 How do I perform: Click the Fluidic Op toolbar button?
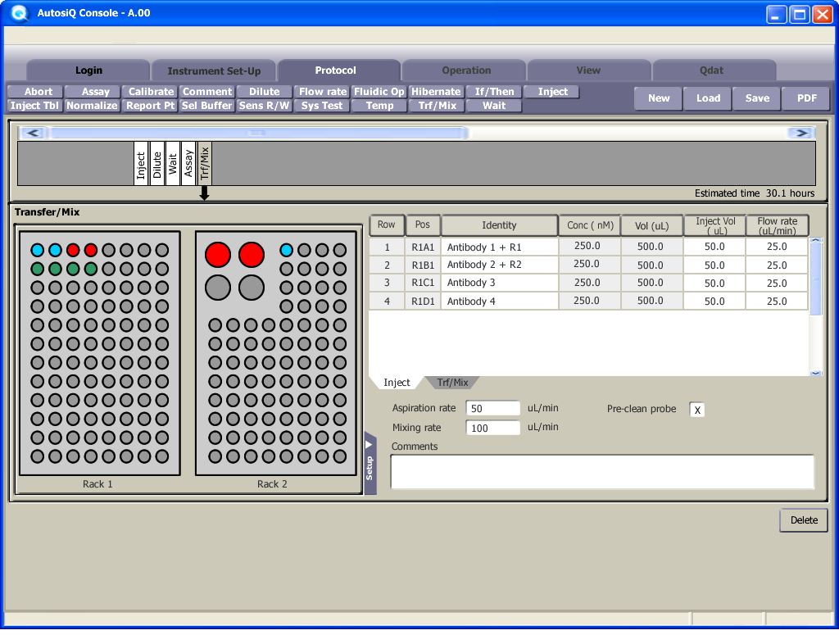(379, 92)
